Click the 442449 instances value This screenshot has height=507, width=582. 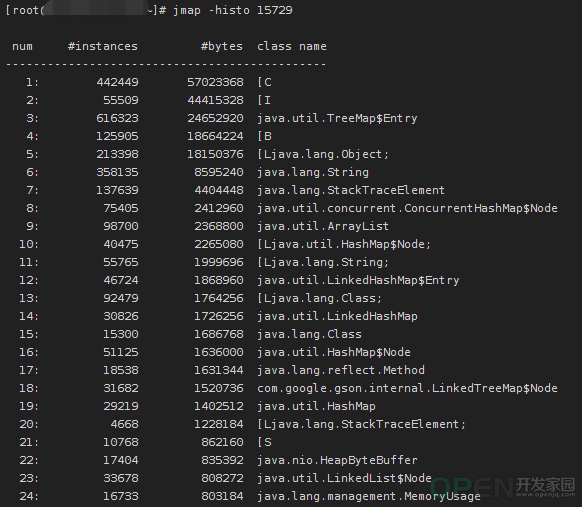pyautogui.click(x=118, y=82)
